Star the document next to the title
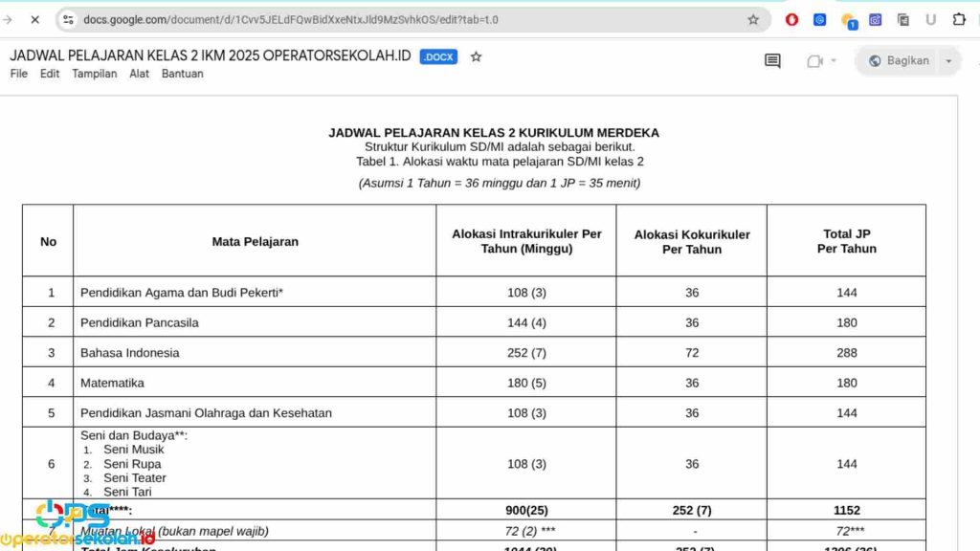Screen dimensions: 980x551 [477, 56]
